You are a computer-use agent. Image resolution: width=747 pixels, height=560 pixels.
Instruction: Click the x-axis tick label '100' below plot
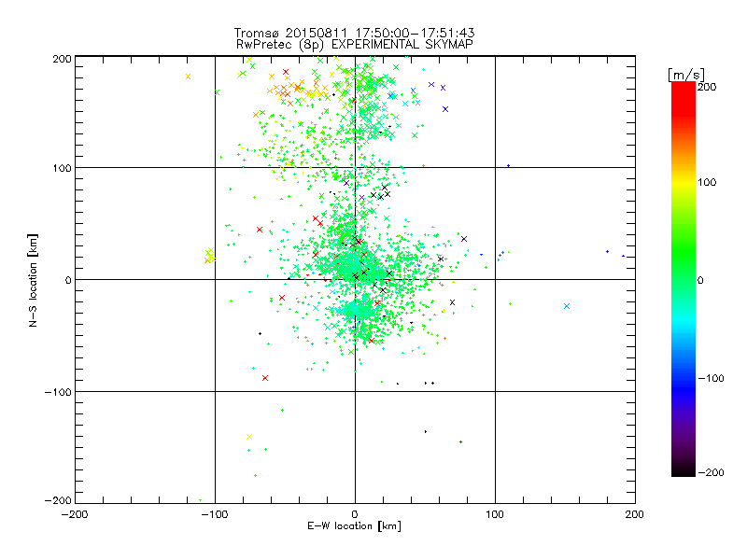495,514
